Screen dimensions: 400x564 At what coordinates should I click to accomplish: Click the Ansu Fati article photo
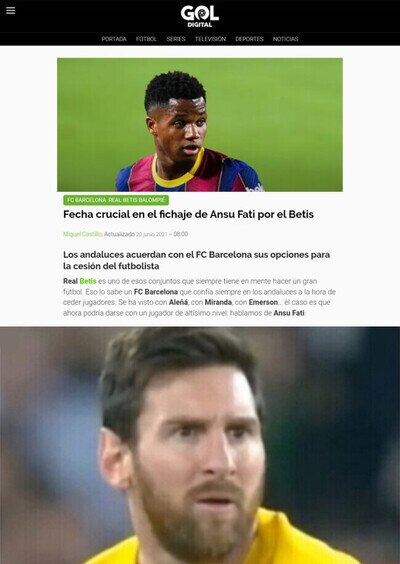click(x=200, y=124)
